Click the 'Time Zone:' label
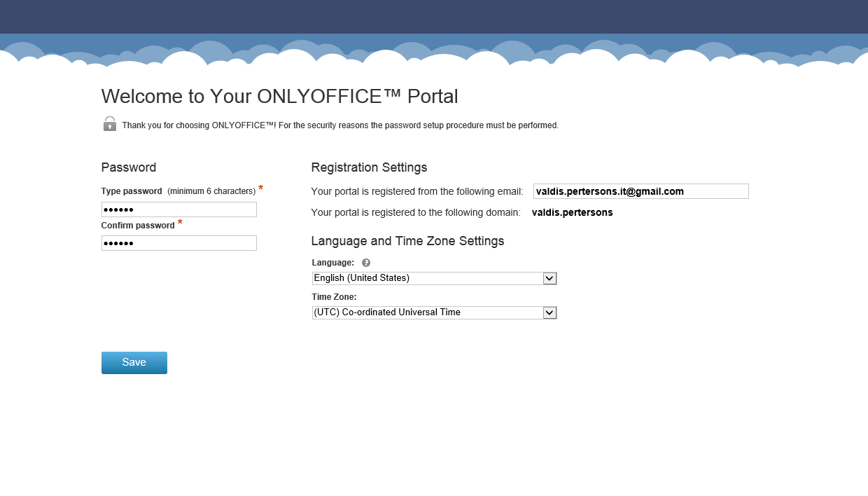The image size is (868, 496). point(335,297)
